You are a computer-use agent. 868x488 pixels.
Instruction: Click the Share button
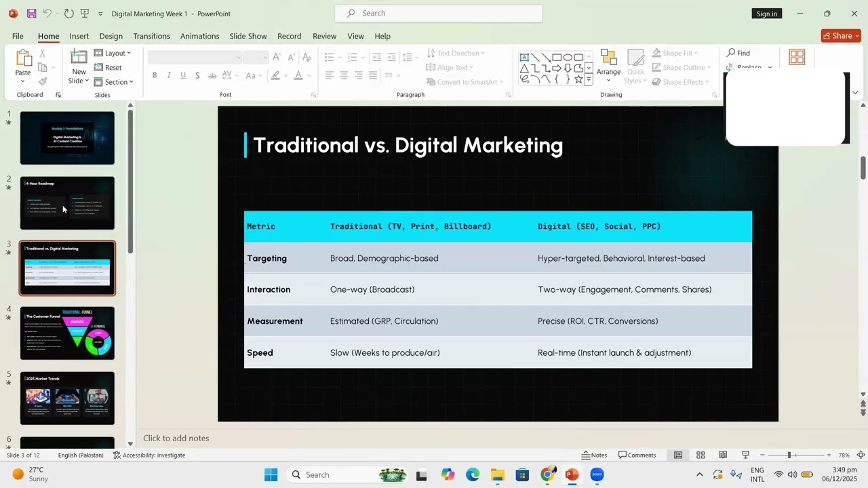pyautogui.click(x=841, y=36)
